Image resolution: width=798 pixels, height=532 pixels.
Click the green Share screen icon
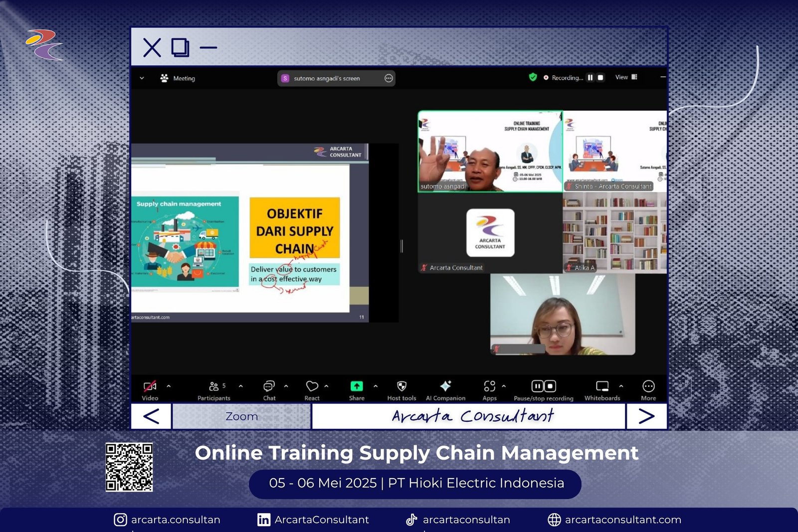[x=357, y=387]
